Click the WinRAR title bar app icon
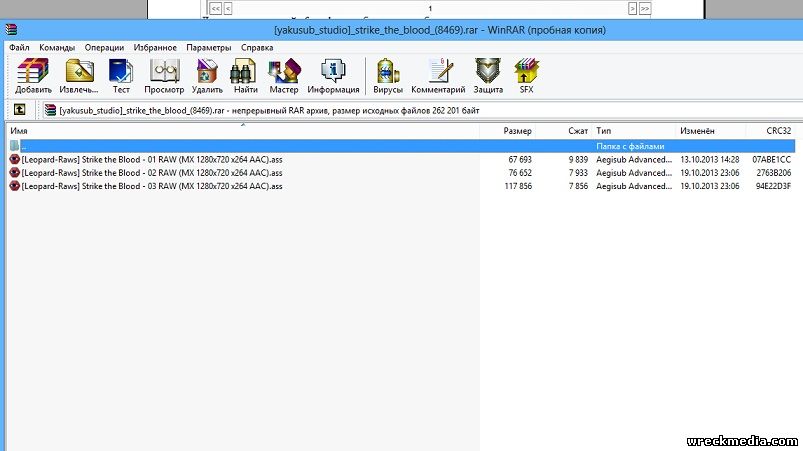The height and width of the screenshot is (451, 803). [11, 30]
